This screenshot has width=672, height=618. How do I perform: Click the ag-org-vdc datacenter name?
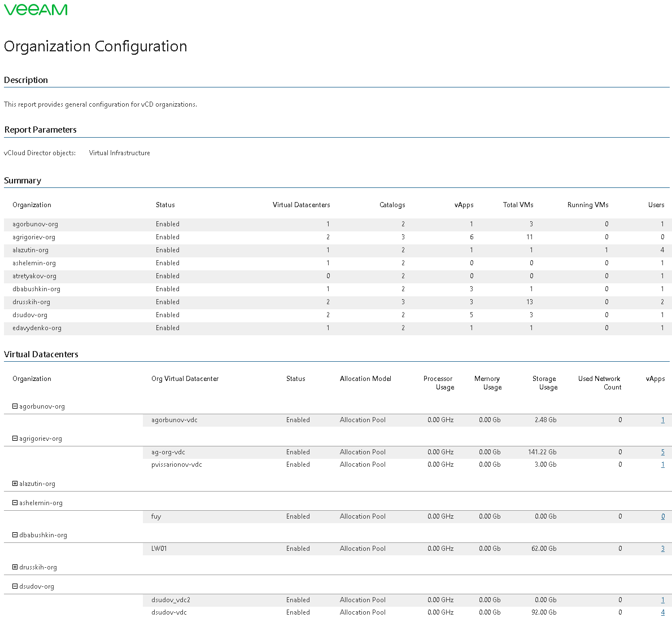[168, 452]
